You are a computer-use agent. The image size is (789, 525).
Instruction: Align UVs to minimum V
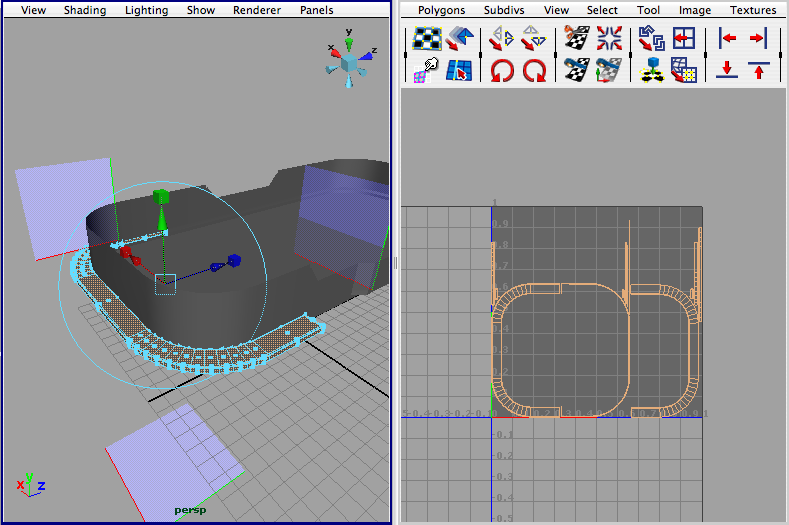tap(727, 69)
